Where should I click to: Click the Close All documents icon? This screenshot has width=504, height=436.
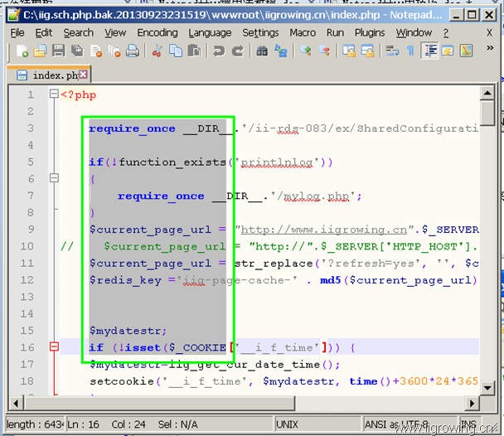point(114,51)
